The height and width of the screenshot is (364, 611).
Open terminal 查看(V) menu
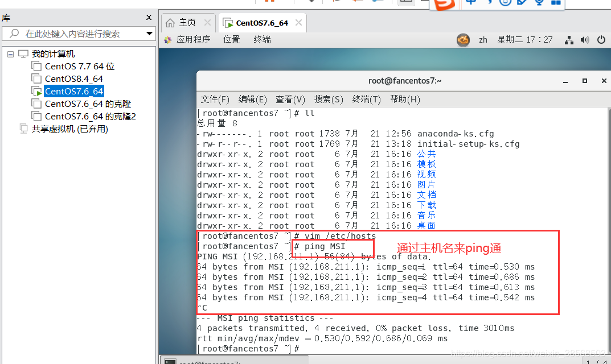(x=290, y=100)
